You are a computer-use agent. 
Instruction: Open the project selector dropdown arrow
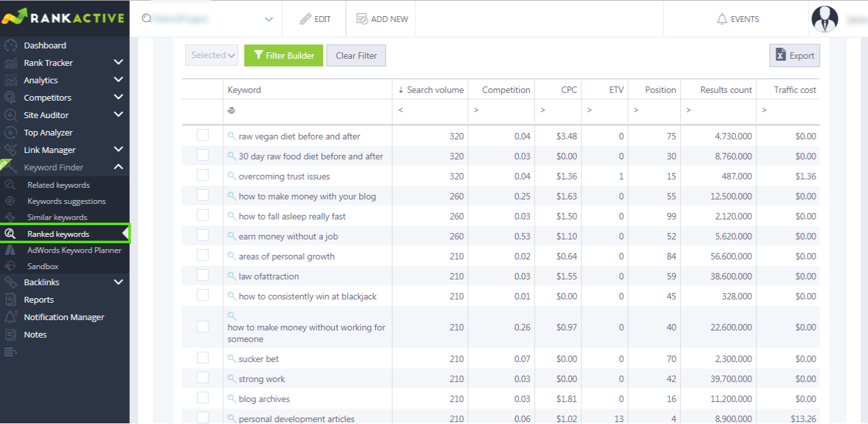[x=269, y=19]
